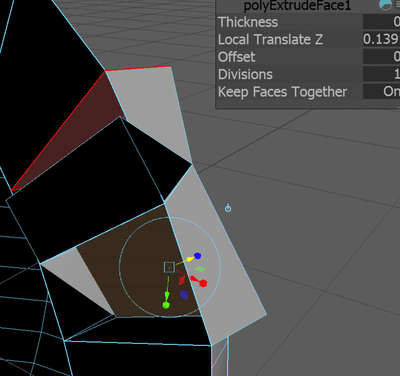400x376 pixels.
Task: Click the polyExtrudeFace1 panel title
Action: coord(297,6)
